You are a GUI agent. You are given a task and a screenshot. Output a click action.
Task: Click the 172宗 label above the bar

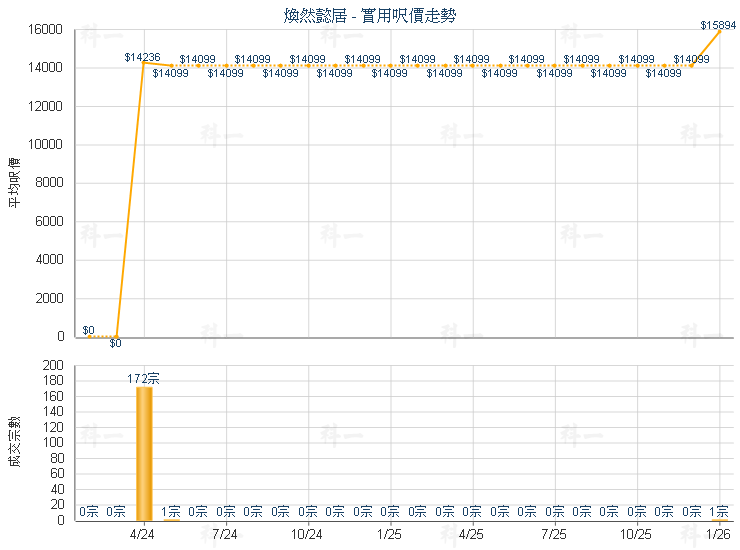pyautogui.click(x=144, y=379)
